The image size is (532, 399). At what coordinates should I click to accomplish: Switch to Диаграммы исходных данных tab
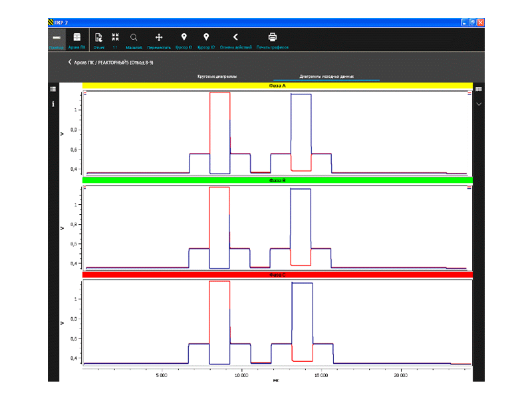[327, 76]
